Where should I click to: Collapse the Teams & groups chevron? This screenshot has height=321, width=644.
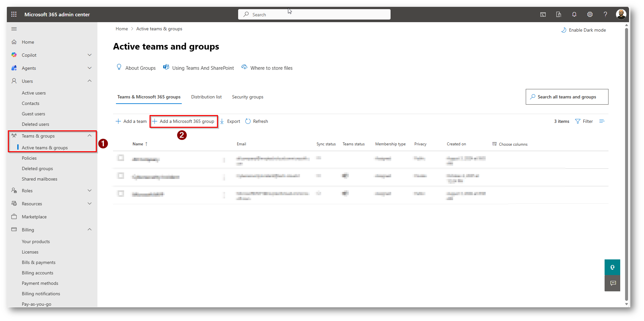click(90, 136)
